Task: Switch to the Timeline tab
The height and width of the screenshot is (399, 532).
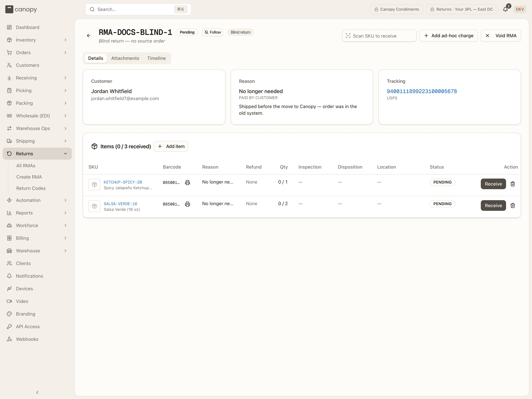Action: (x=156, y=58)
